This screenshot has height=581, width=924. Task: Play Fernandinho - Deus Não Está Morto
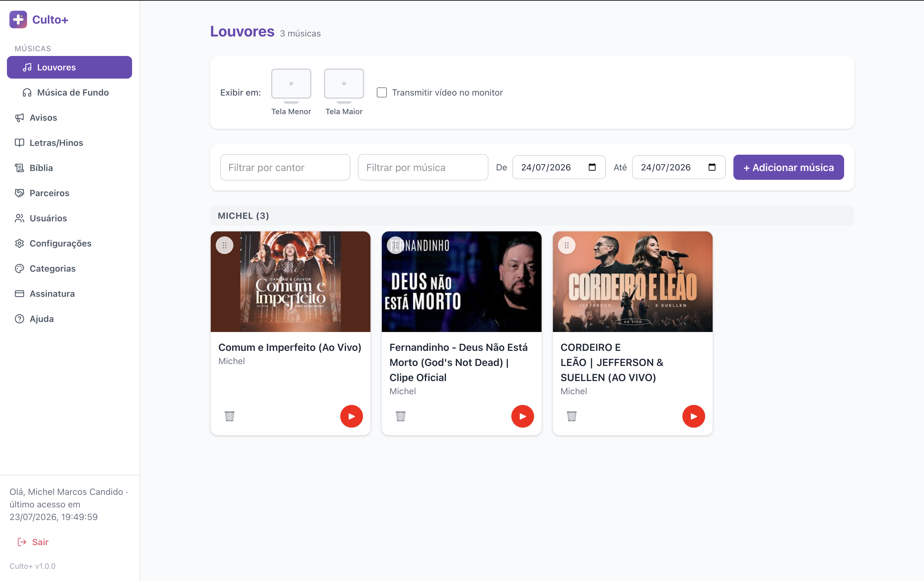click(x=523, y=416)
